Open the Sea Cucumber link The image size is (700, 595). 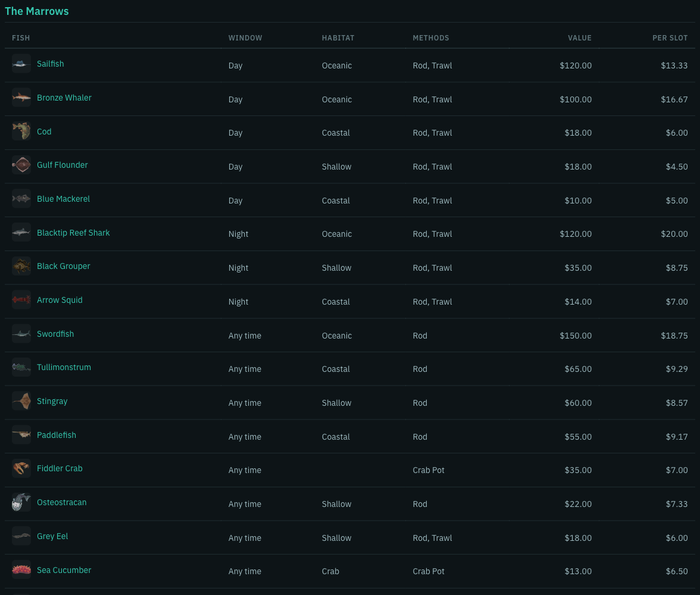(64, 571)
